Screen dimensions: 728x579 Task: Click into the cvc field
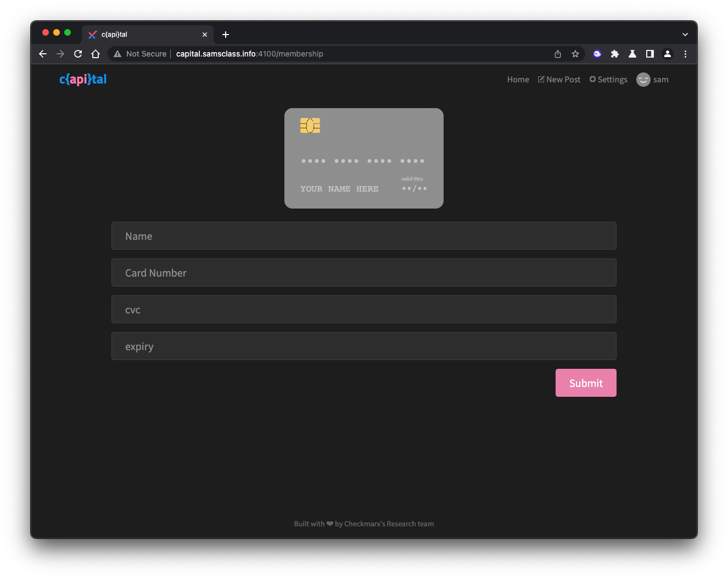[x=364, y=310]
